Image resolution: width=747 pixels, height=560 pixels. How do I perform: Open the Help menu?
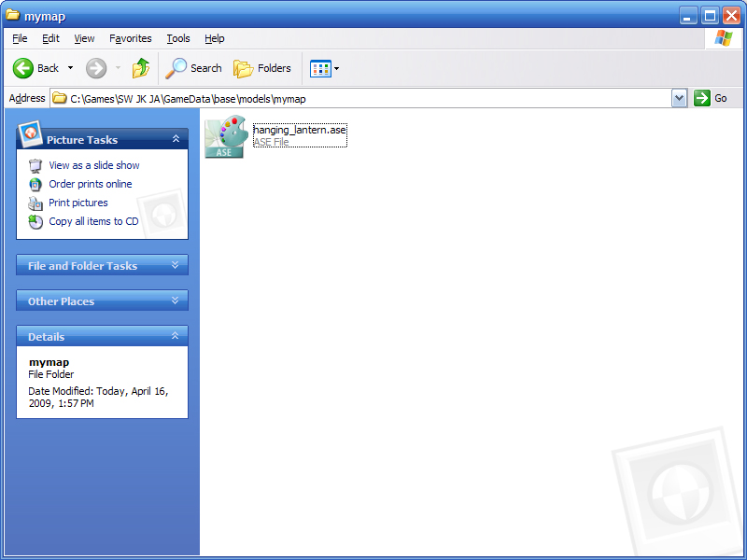pyautogui.click(x=215, y=38)
